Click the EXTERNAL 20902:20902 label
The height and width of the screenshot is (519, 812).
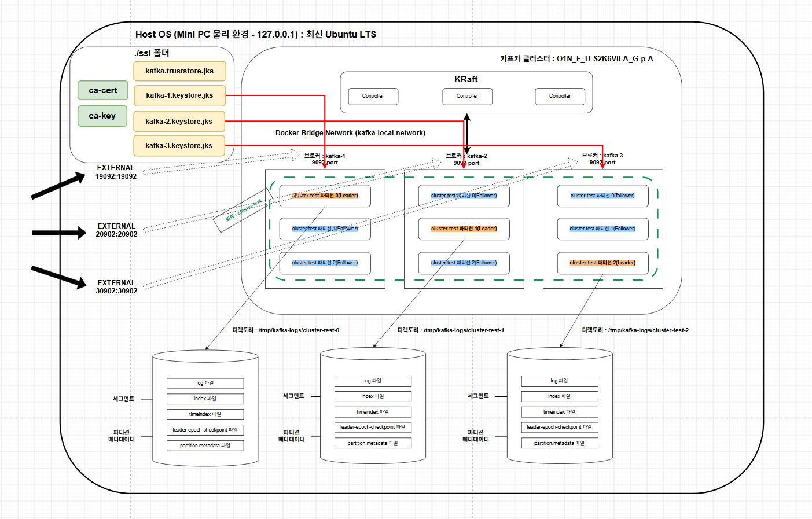click(116, 230)
